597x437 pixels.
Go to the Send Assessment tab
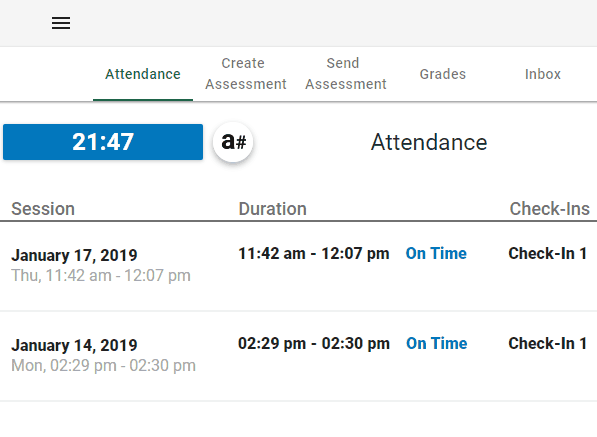[346, 74]
